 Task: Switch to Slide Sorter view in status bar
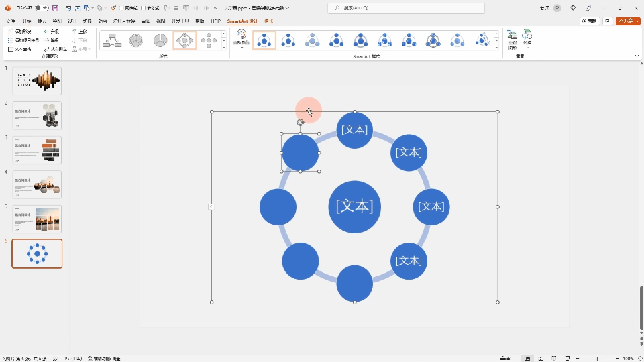point(541,358)
